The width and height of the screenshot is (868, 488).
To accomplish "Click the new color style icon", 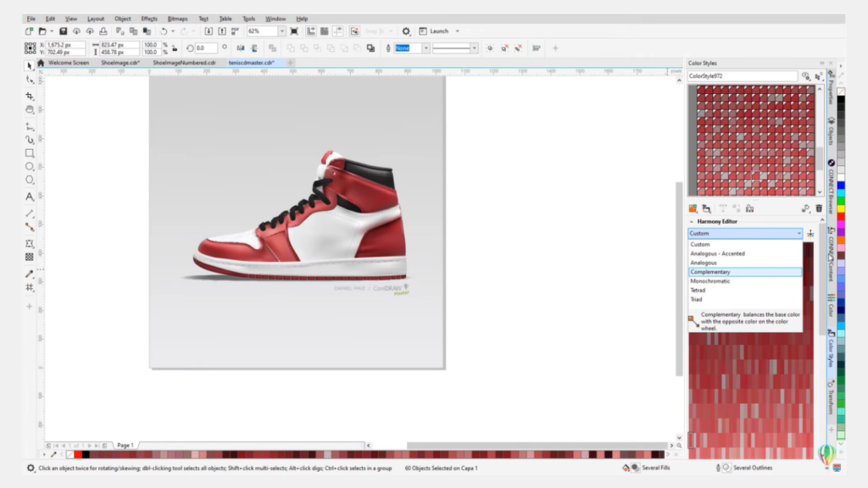I will [693, 208].
